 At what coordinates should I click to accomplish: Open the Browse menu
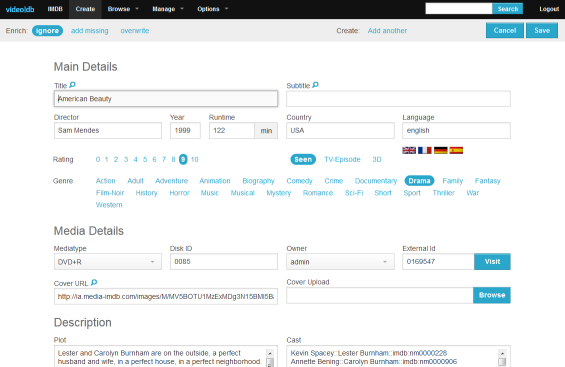(123, 9)
